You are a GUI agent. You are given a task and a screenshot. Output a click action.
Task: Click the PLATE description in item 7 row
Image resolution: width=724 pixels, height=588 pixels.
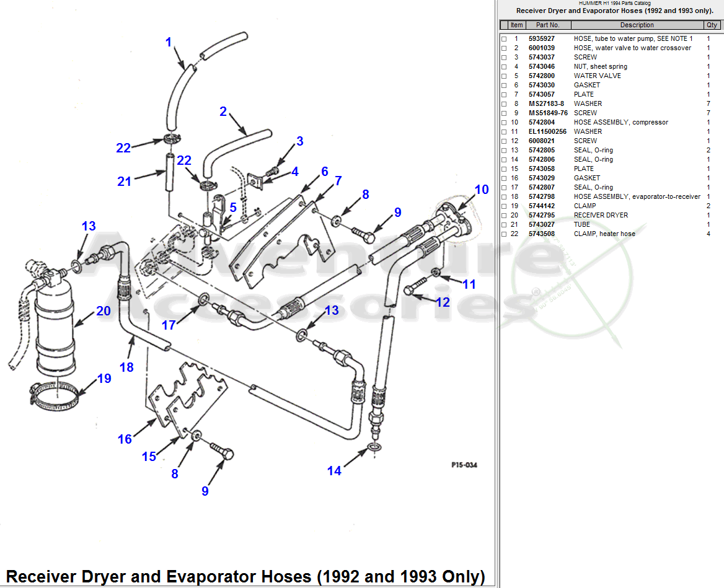[584, 94]
